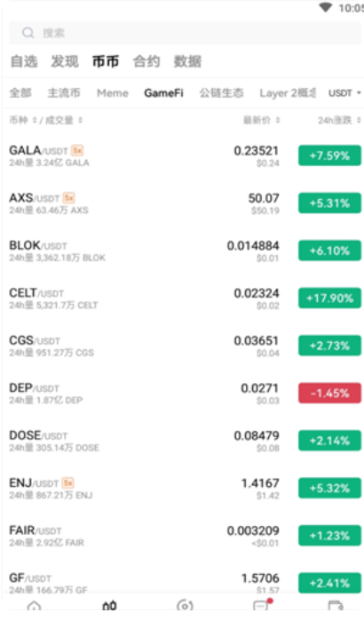The height and width of the screenshot is (621, 364).
Task: Open the home icon in bottom bar
Action: pyautogui.click(x=34, y=605)
